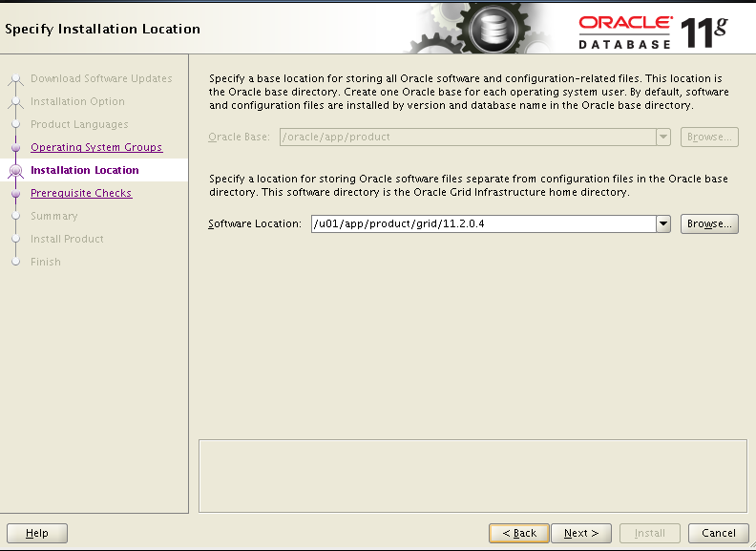
Task: Click the 'Software Location:' label
Action: pos(255,223)
